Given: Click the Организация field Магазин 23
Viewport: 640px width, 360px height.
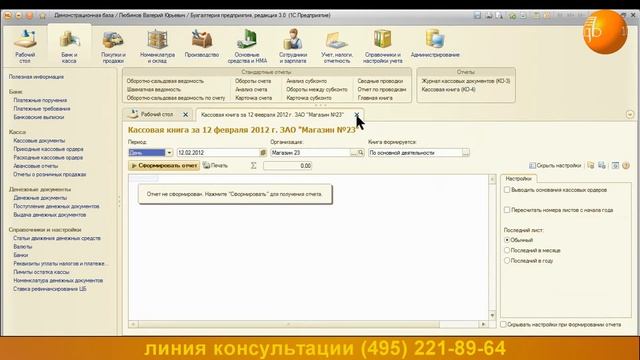Looking at the screenshot, I should 310,153.
